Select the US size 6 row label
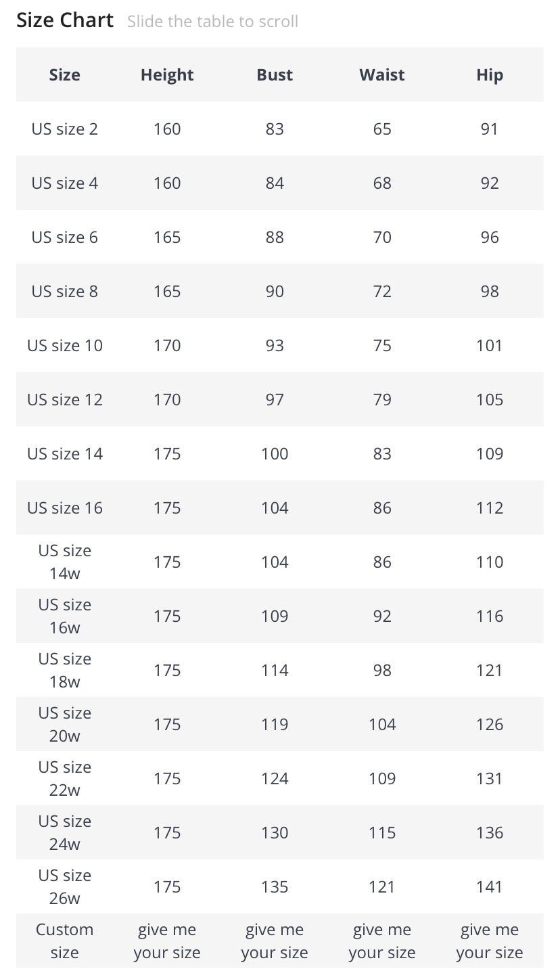The height and width of the screenshot is (969, 560). pyautogui.click(x=65, y=237)
